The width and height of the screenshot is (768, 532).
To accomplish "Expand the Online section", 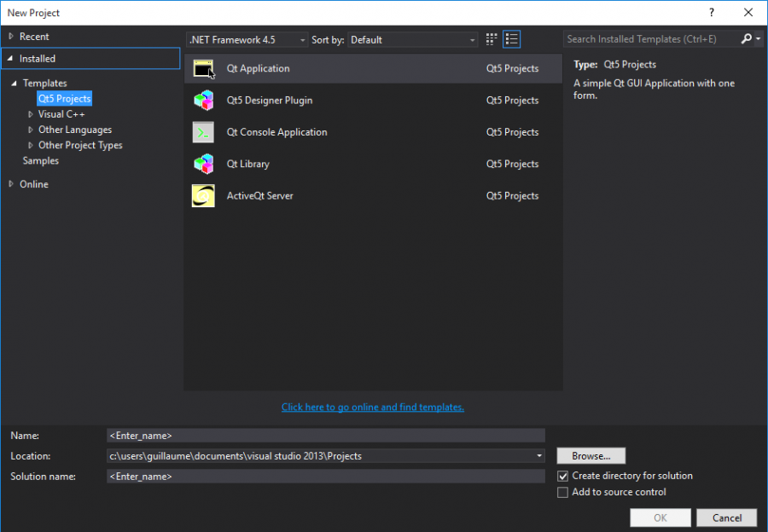I will [11, 184].
